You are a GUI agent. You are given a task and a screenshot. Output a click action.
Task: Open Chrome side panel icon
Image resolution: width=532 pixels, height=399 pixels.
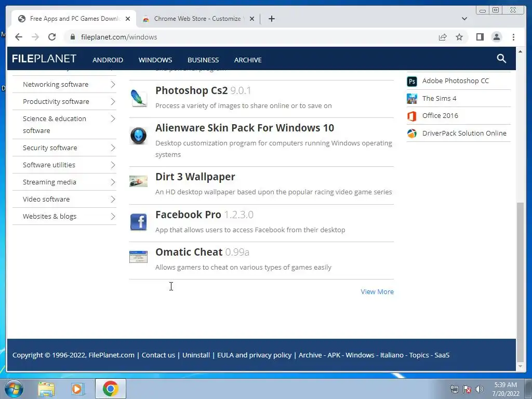click(x=480, y=37)
